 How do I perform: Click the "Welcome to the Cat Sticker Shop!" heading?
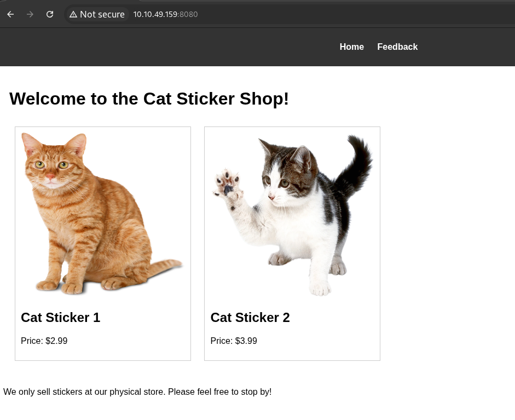[x=149, y=99]
